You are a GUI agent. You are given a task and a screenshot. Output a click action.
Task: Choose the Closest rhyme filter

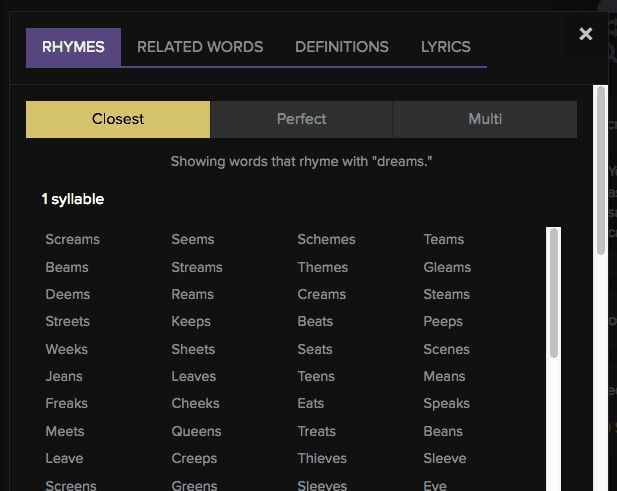118,119
